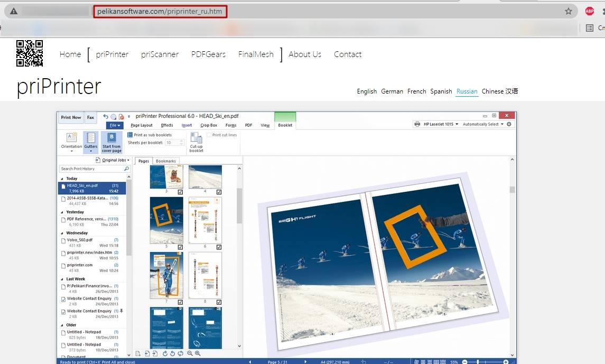Bookmark page with the star icon
Image resolution: width=605 pixels, height=364 pixels.
(569, 11)
